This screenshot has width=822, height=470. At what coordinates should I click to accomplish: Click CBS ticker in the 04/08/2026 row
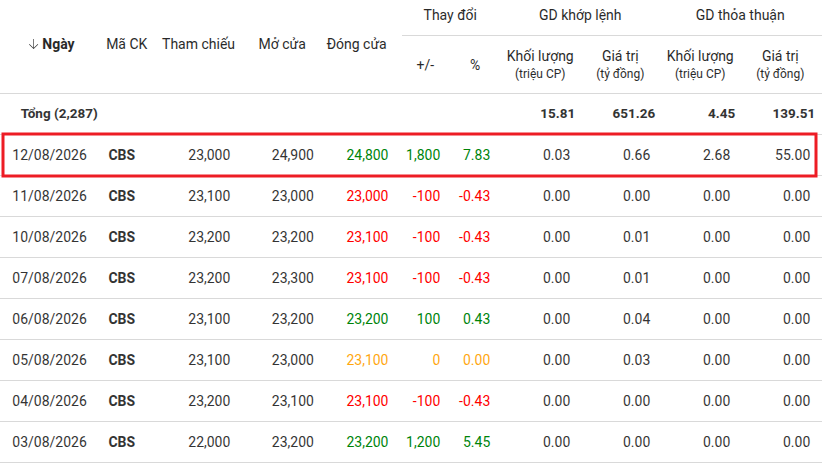[122, 401]
